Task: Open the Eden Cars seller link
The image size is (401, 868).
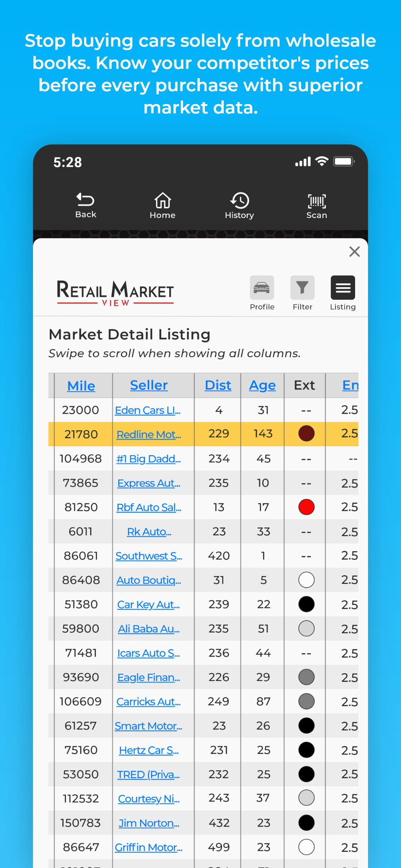Action: coord(148,410)
